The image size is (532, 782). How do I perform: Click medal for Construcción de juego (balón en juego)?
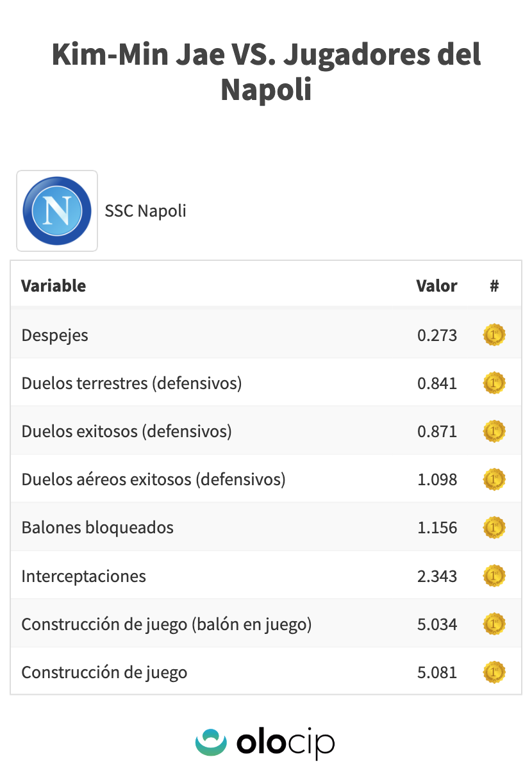coord(494,624)
